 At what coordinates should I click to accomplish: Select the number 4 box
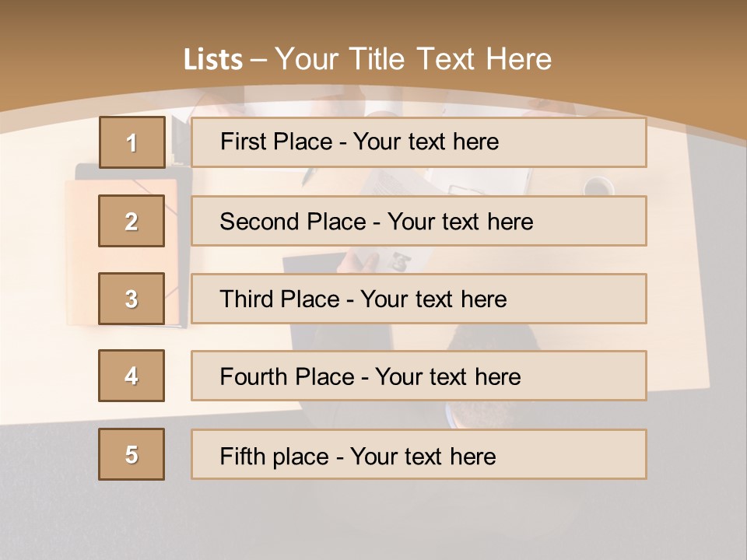pyautogui.click(x=132, y=376)
